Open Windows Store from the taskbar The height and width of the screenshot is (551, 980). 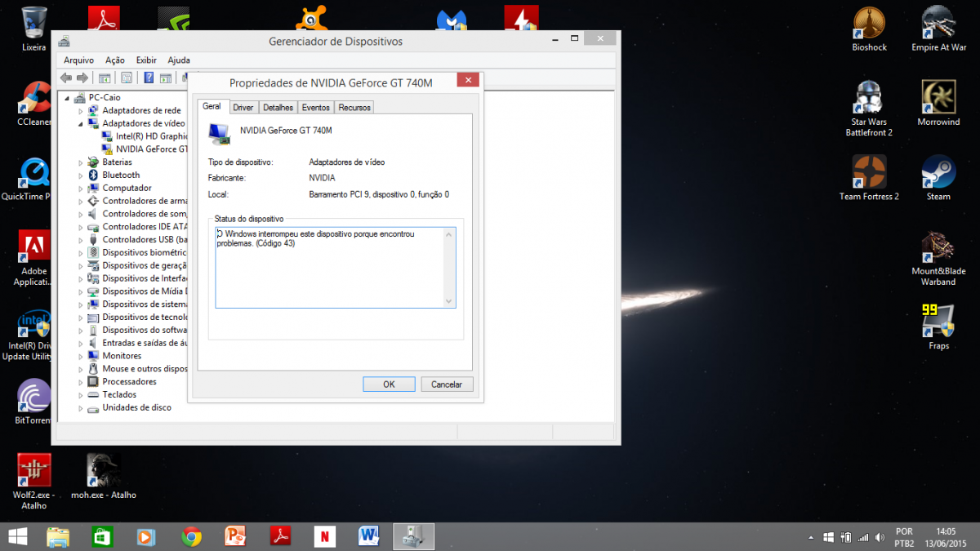tap(102, 536)
